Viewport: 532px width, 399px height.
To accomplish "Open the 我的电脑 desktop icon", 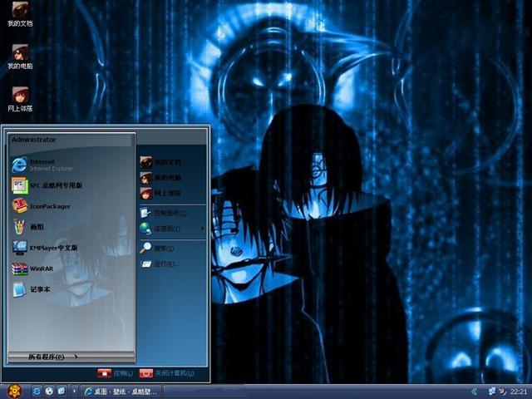I will click(x=20, y=57).
